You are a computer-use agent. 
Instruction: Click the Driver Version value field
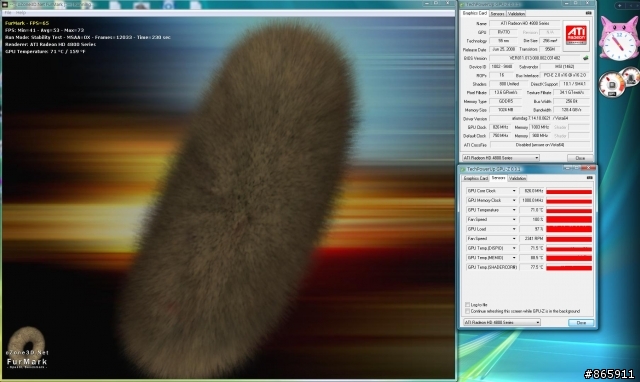click(x=540, y=118)
